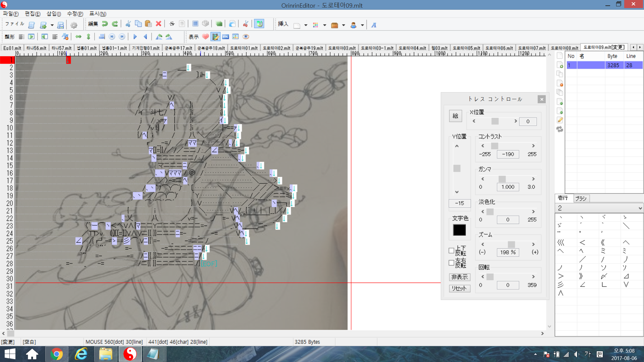The image size is (644, 362).
Task: Click the eye preview icon
Action: pyautogui.click(x=246, y=37)
